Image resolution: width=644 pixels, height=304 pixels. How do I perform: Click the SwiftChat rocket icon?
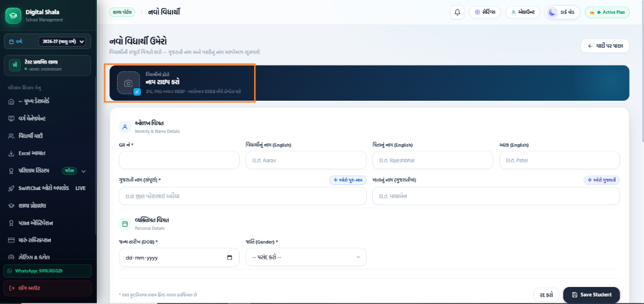(x=11, y=188)
